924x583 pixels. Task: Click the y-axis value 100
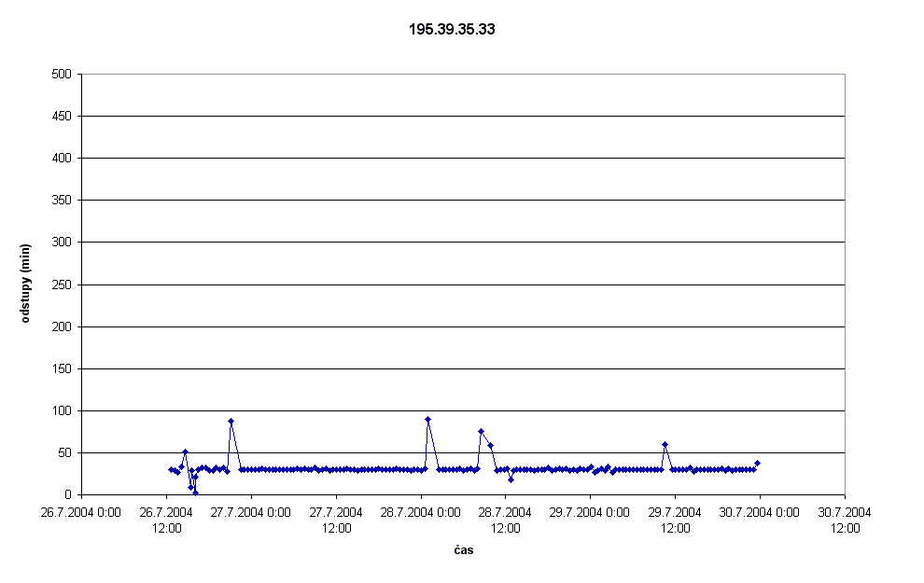(x=62, y=411)
